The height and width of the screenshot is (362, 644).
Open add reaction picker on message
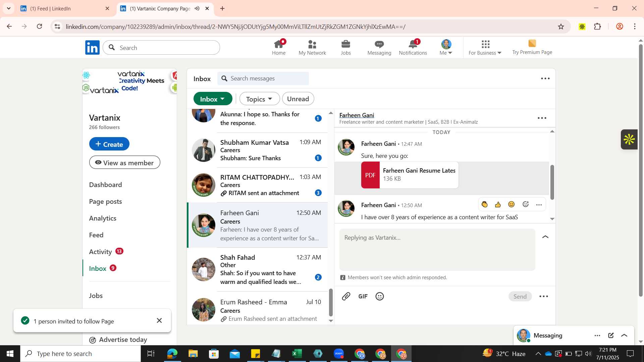(526, 204)
